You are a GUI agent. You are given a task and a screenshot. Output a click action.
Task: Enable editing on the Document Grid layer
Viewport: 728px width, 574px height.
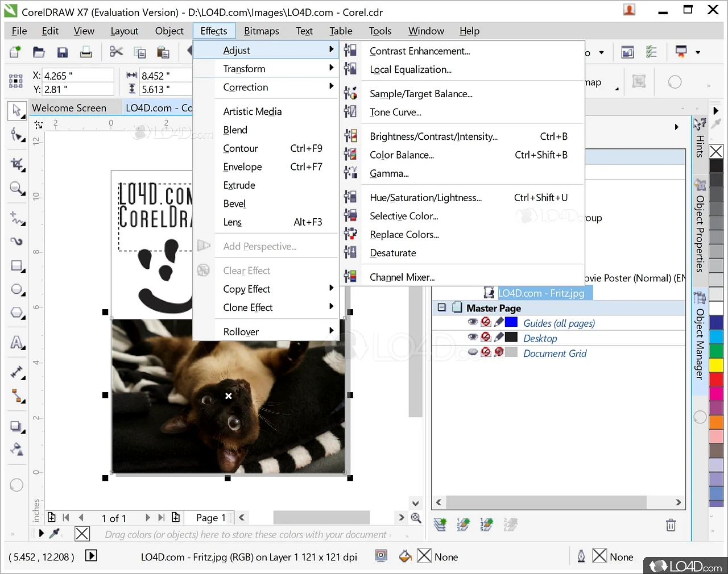pos(499,352)
